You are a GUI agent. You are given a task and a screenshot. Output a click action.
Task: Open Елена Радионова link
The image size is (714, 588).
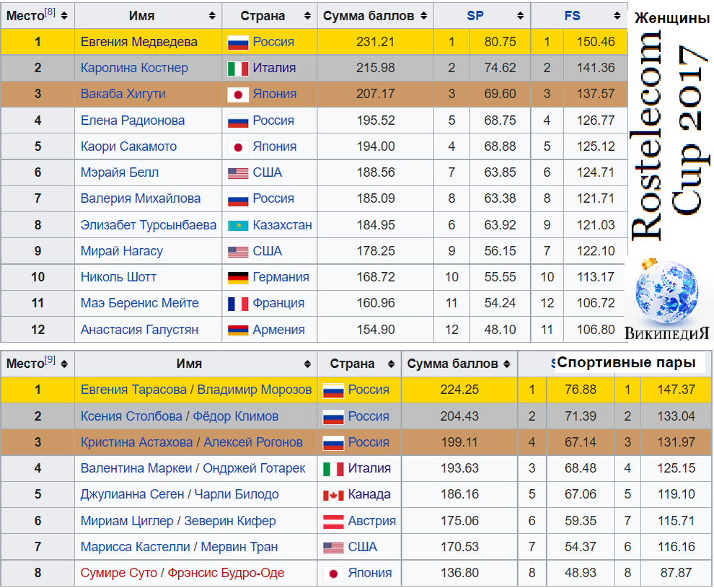[x=133, y=120]
